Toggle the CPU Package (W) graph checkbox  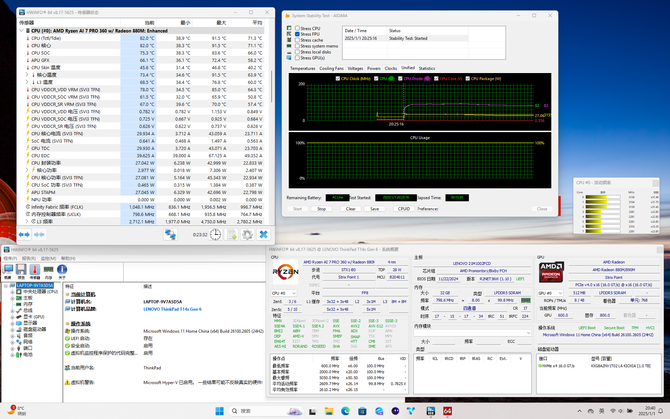click(468, 79)
